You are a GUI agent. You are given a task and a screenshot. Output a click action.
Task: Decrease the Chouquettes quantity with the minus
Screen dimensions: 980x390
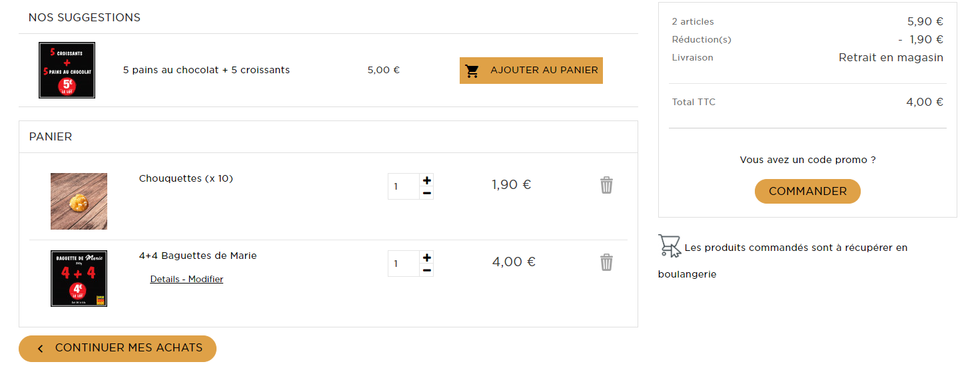coord(427,193)
